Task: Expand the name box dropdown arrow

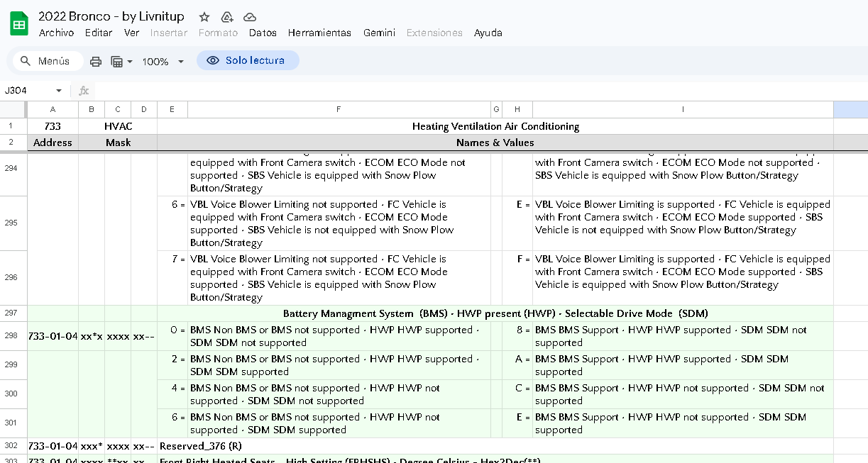Action: coord(59,91)
